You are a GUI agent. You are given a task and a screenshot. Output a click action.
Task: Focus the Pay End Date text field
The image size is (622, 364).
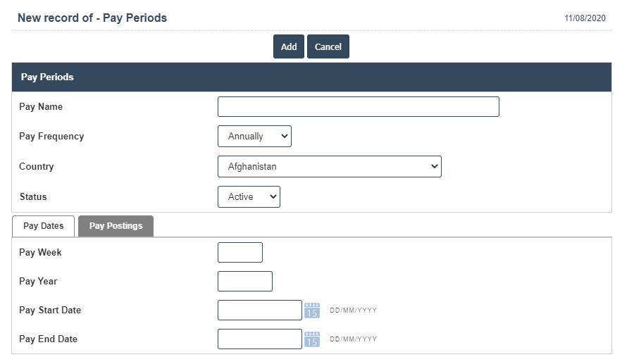click(259, 339)
